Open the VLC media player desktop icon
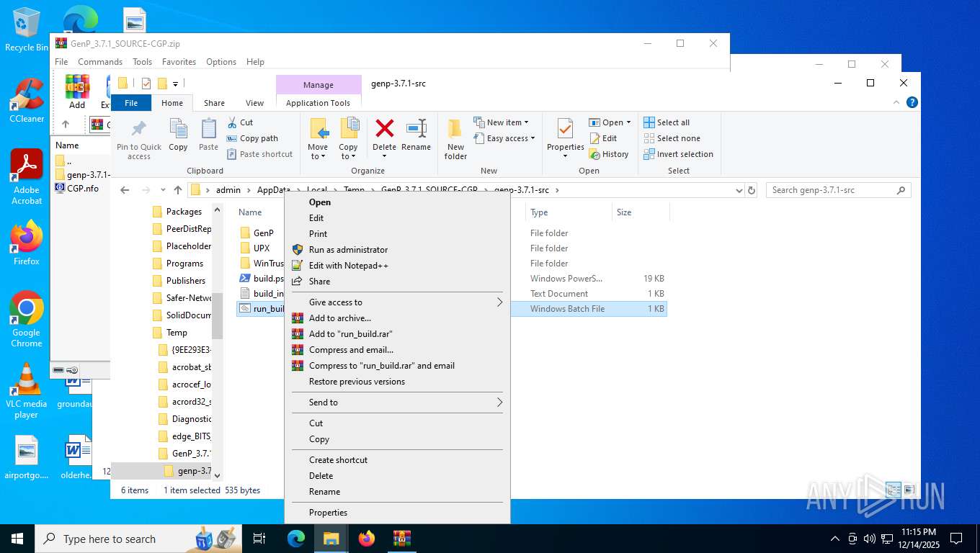 27,391
